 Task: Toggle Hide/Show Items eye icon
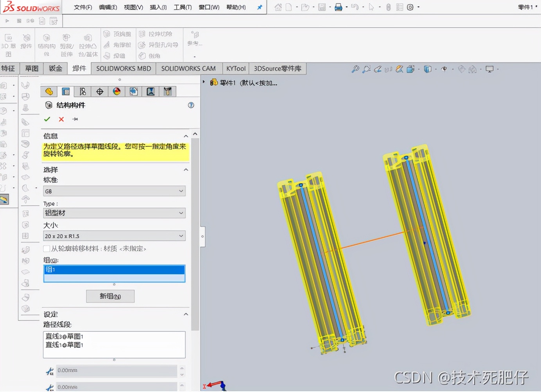click(x=444, y=69)
